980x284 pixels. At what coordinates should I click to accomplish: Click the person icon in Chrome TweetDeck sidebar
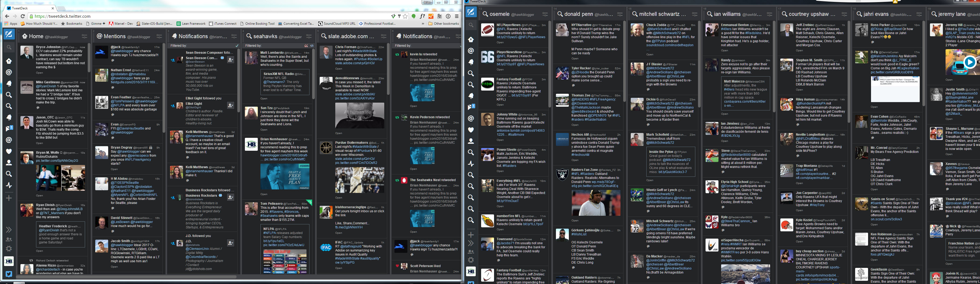9,163
